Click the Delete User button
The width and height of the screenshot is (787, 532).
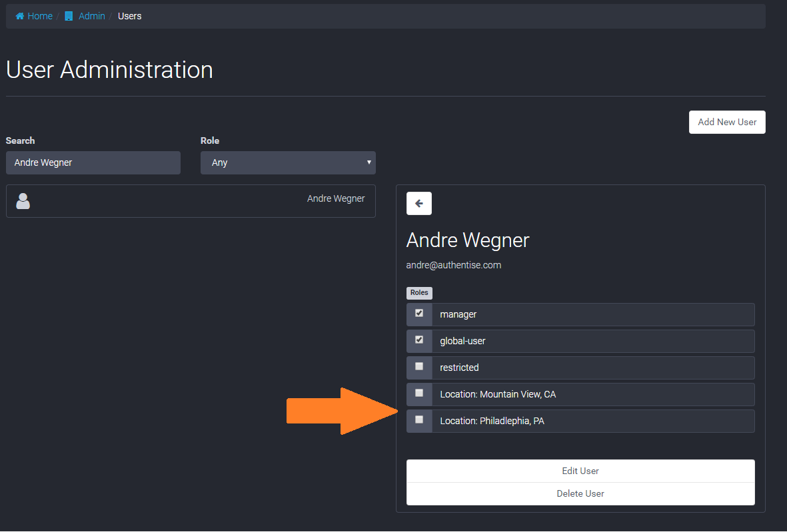click(580, 493)
